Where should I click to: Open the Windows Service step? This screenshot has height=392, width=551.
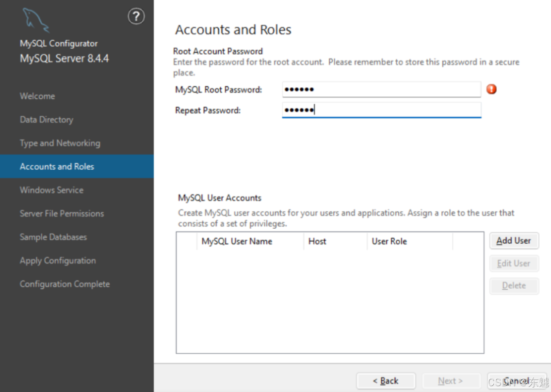click(51, 190)
